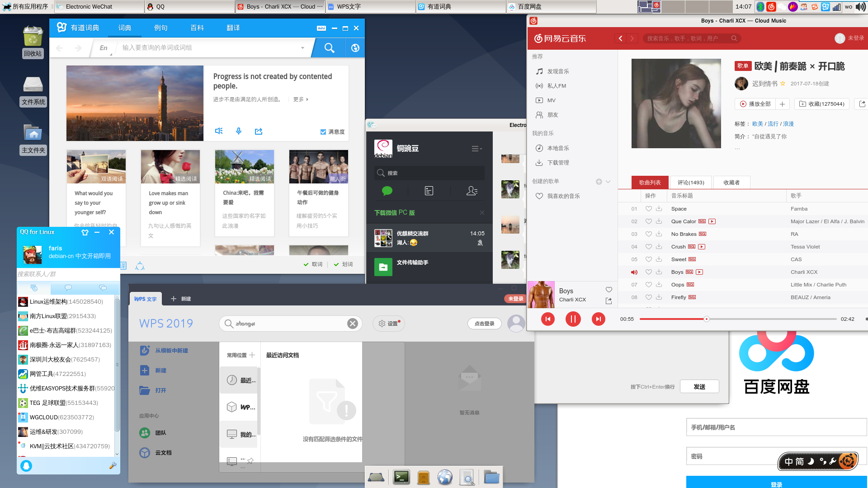This screenshot has height=488, width=868.
Task: Switch to the Example Sentences tab in Youdao
Action: pyautogui.click(x=161, y=28)
